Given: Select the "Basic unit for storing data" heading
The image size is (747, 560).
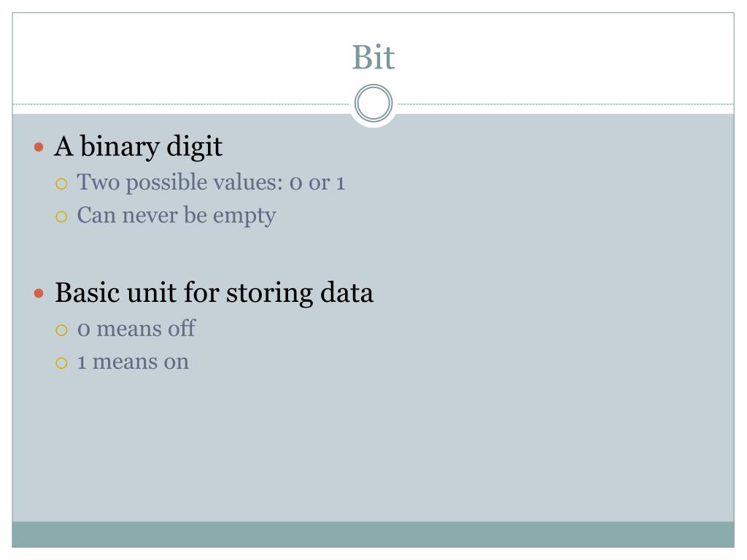Looking at the screenshot, I should point(214,292).
